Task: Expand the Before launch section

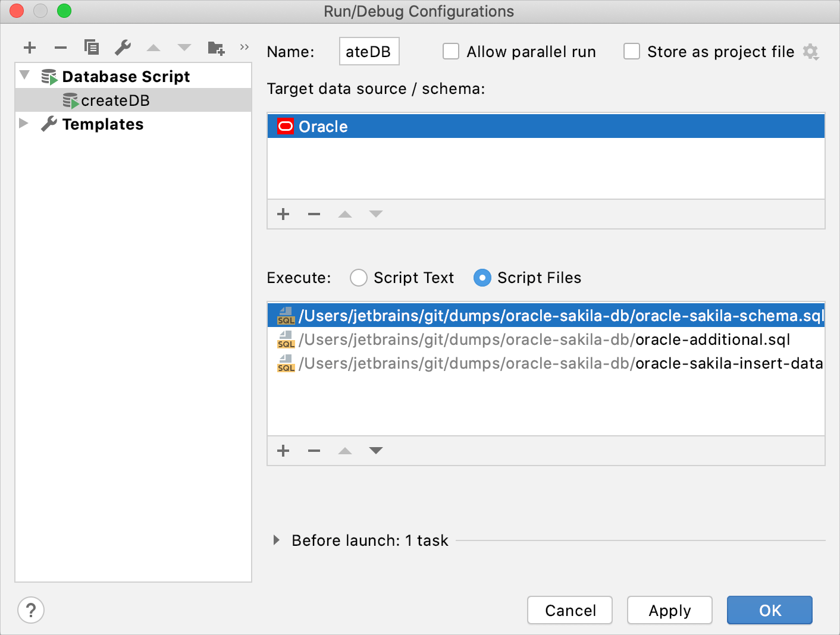Action: 276,540
